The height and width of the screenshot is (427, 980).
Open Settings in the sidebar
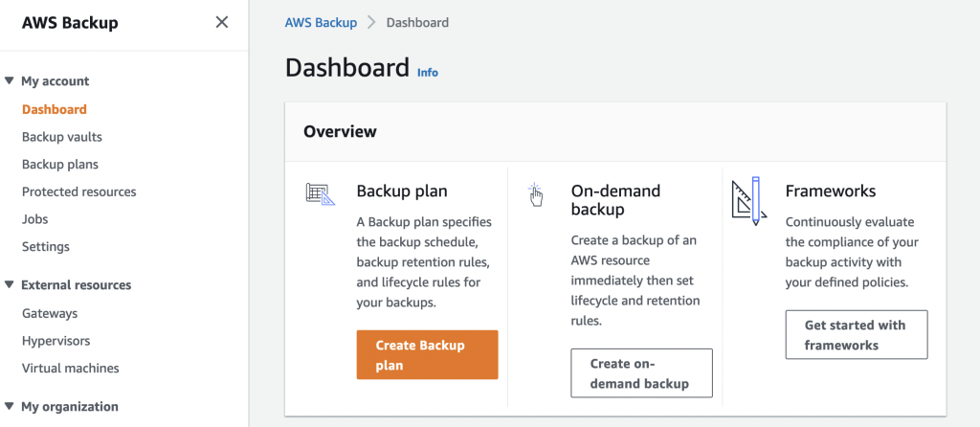click(x=46, y=247)
